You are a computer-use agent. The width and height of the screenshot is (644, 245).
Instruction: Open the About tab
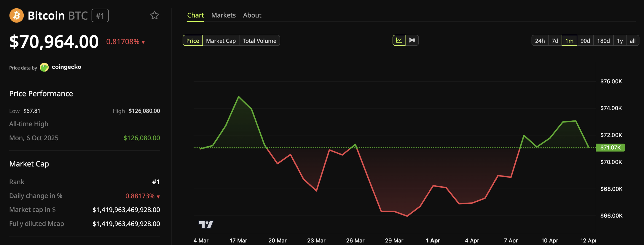(252, 15)
